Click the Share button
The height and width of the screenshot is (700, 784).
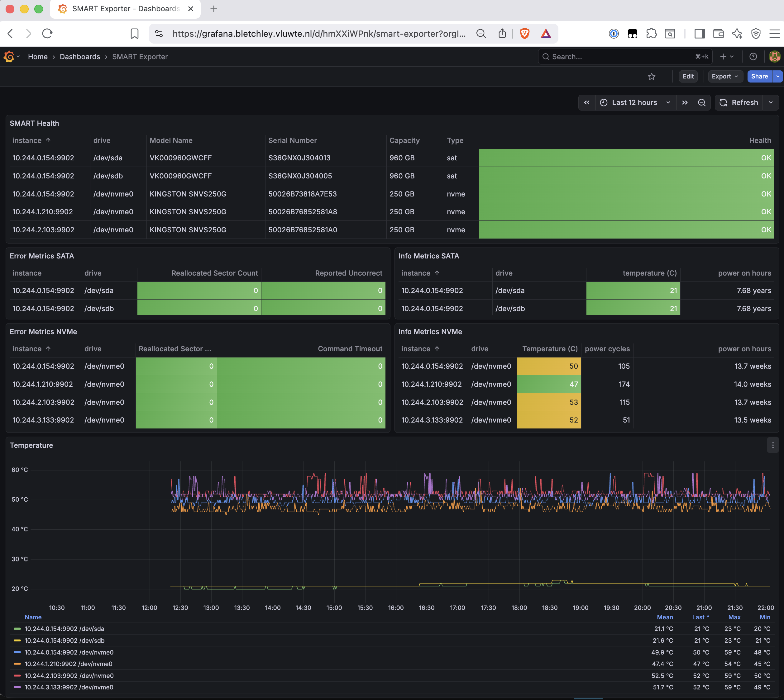pos(760,77)
